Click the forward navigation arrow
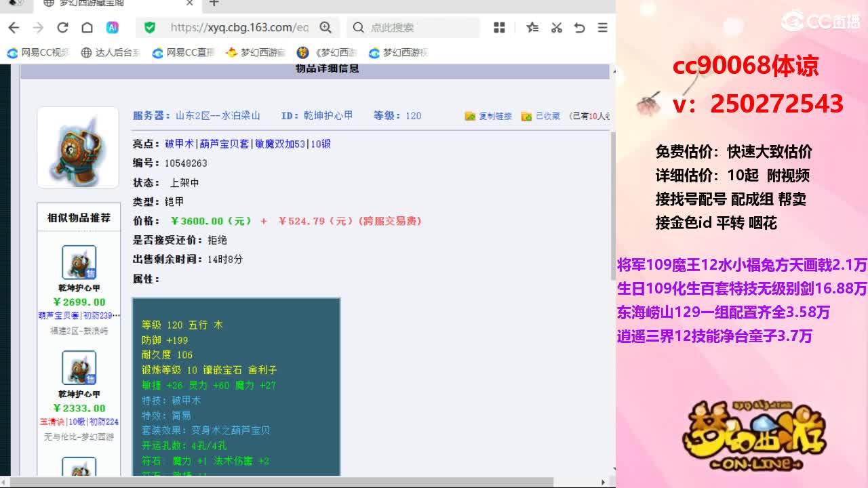 [x=38, y=28]
